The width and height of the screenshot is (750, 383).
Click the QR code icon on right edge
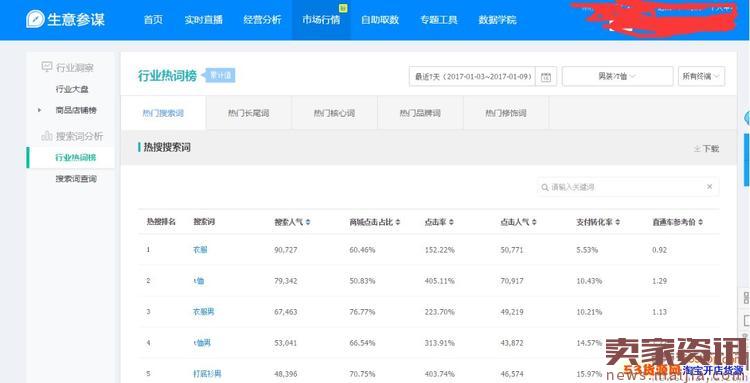pos(746,298)
